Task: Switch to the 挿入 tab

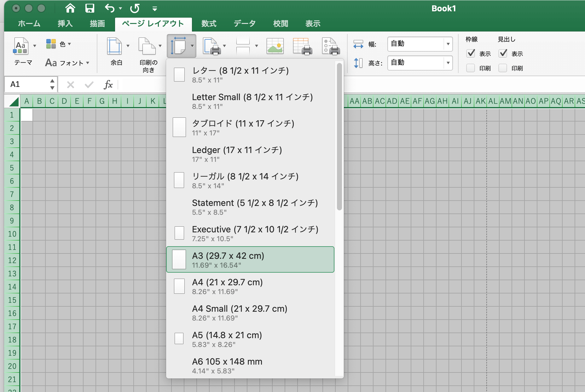Action: click(x=65, y=24)
